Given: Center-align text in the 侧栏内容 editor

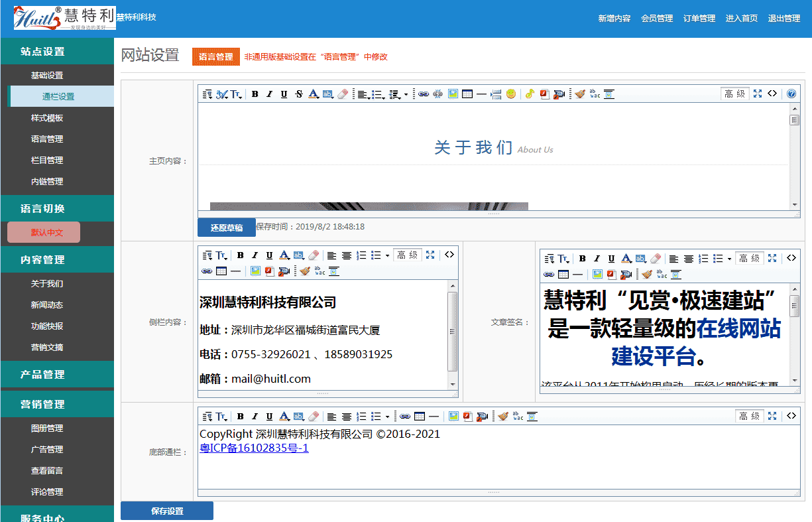Looking at the screenshot, I should coord(346,255).
